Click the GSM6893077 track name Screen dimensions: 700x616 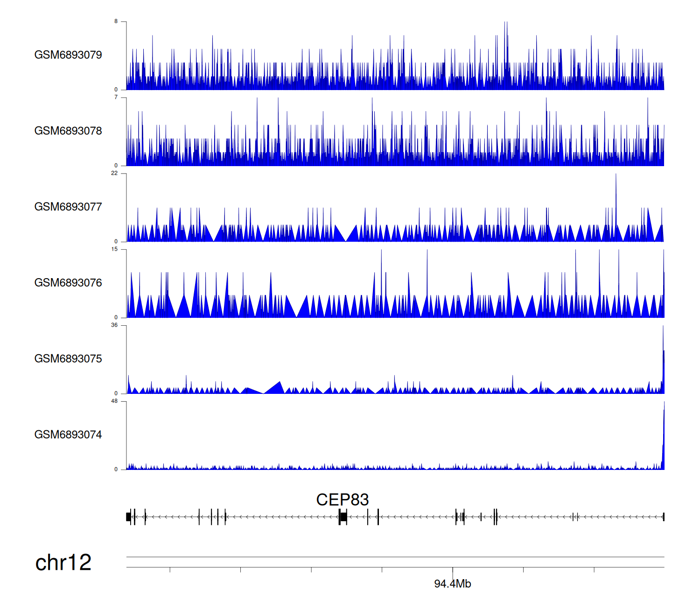tap(68, 207)
